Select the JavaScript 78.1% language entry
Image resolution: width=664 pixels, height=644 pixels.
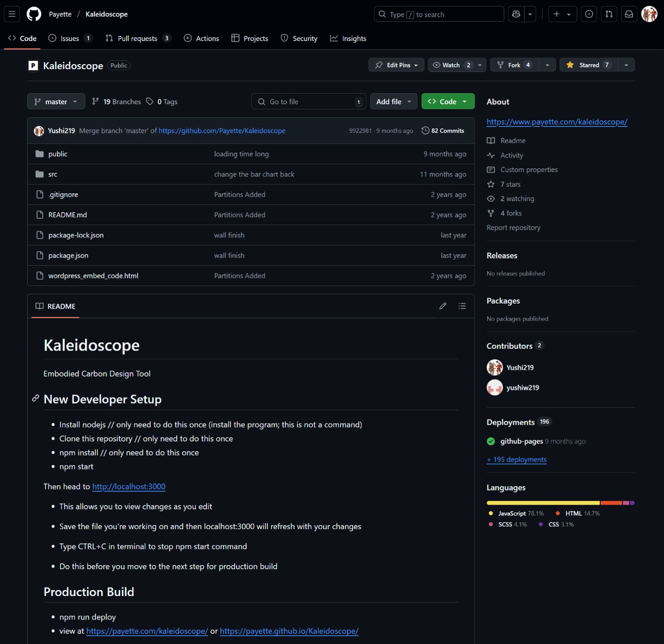pos(516,513)
